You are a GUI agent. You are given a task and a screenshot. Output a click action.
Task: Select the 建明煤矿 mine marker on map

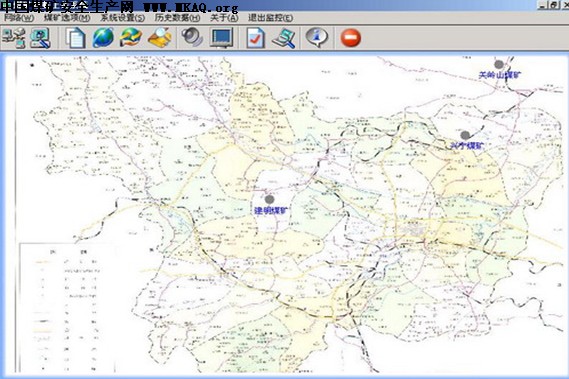tap(269, 199)
